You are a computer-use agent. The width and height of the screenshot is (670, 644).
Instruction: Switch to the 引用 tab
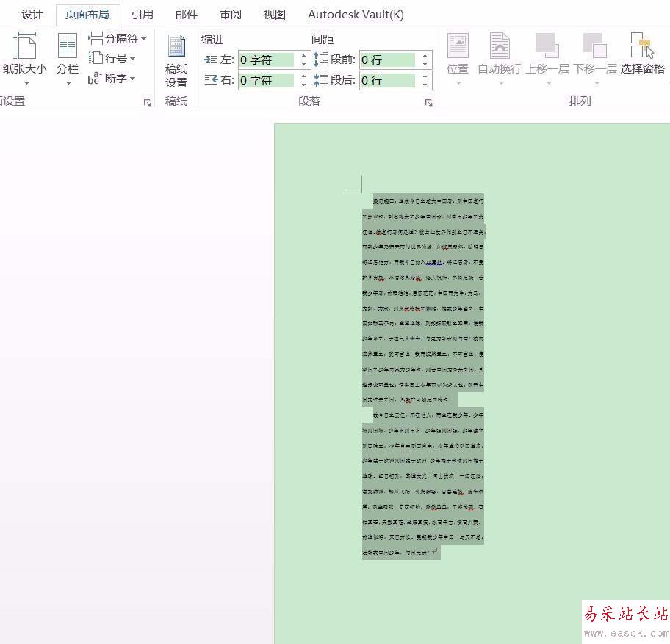click(143, 15)
